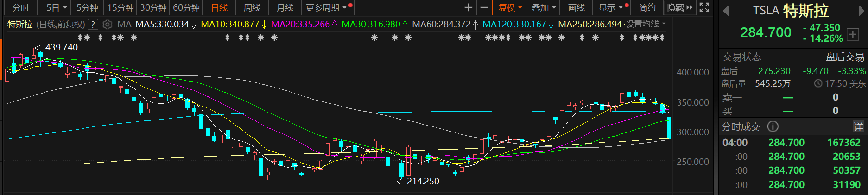Open the MA indicator settings gear
Viewport: 868px width, 195px height.
coord(107,24)
